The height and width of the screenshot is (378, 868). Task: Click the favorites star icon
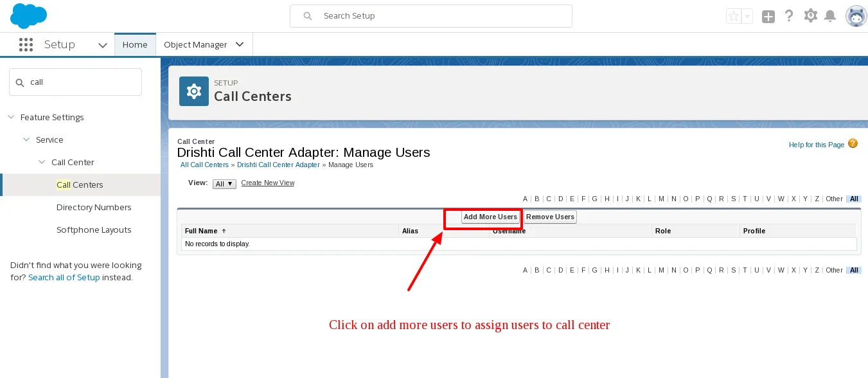pos(733,17)
